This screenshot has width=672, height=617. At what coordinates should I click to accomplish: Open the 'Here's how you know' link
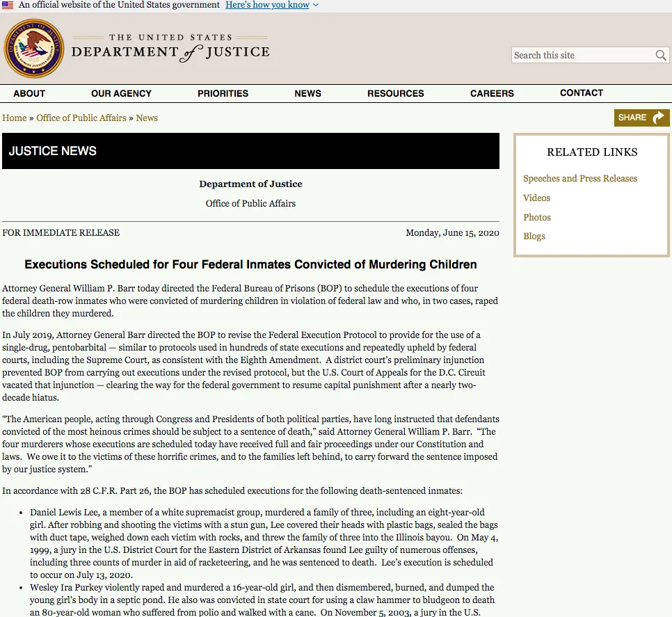click(267, 5)
